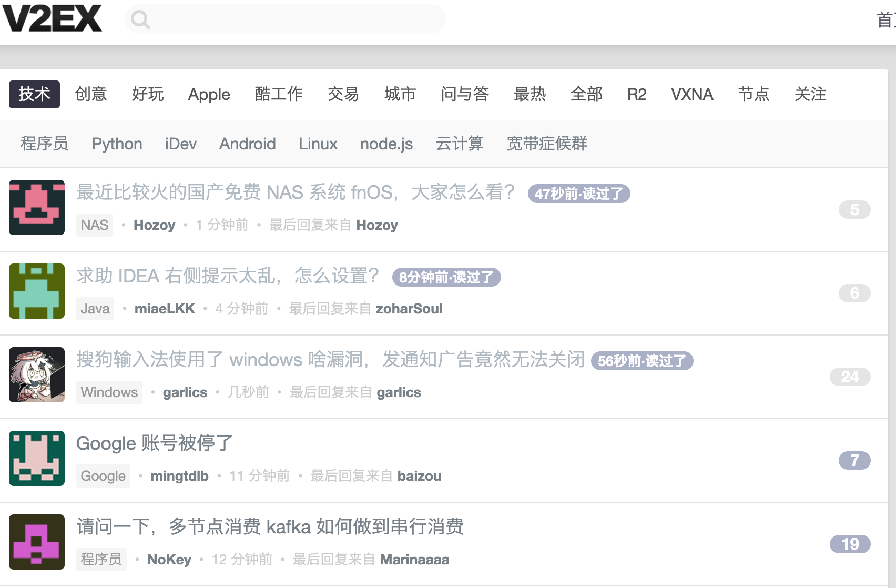
Task: Open author Hozoy's profile on the NAS topic
Action: [155, 225]
